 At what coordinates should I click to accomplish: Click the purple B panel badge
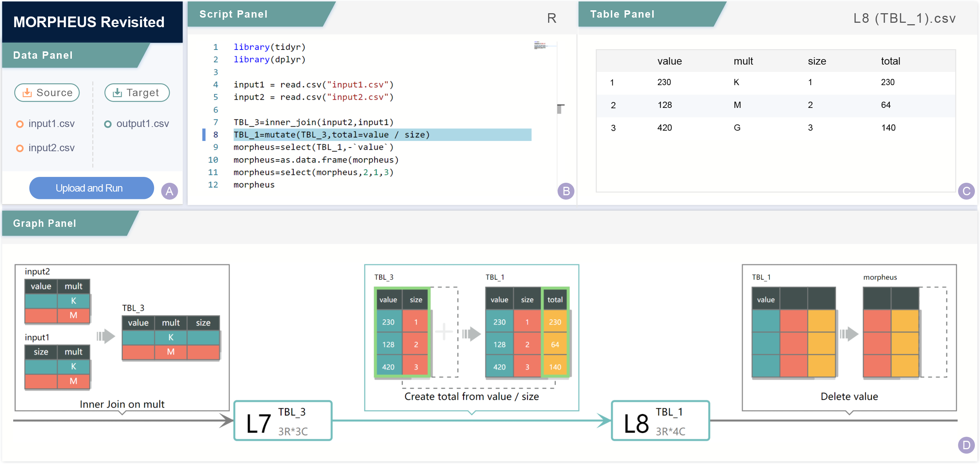566,191
